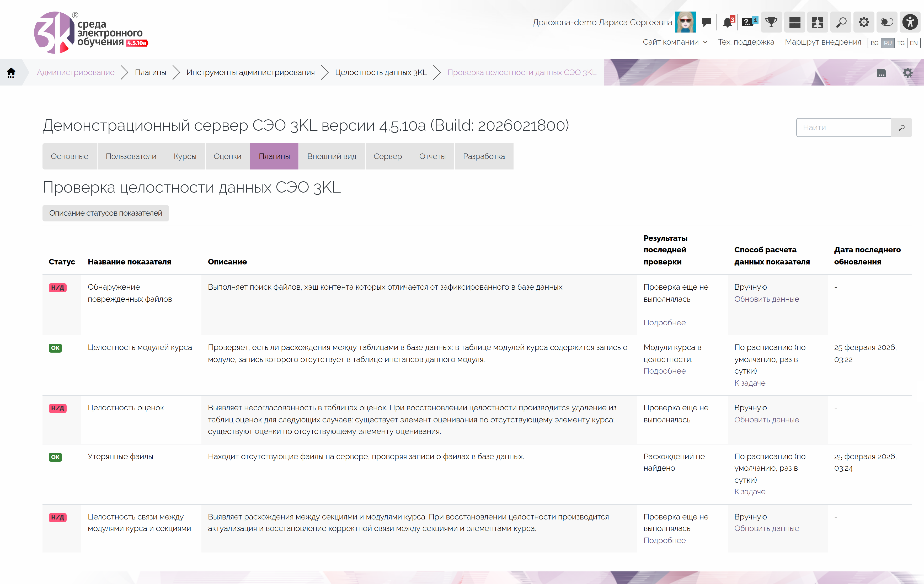Open Подробнее for Обнаружение поврежденных файлов
The width and height of the screenshot is (924, 584).
pos(665,322)
